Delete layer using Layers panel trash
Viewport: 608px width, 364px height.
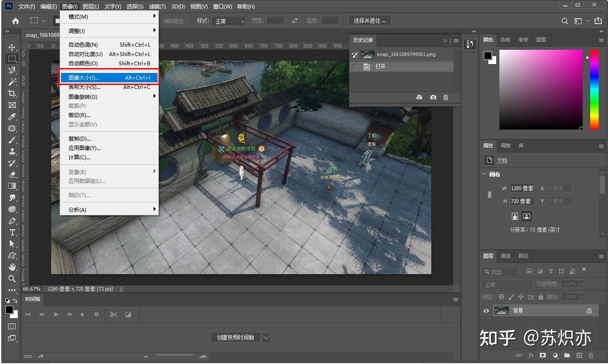(591, 356)
